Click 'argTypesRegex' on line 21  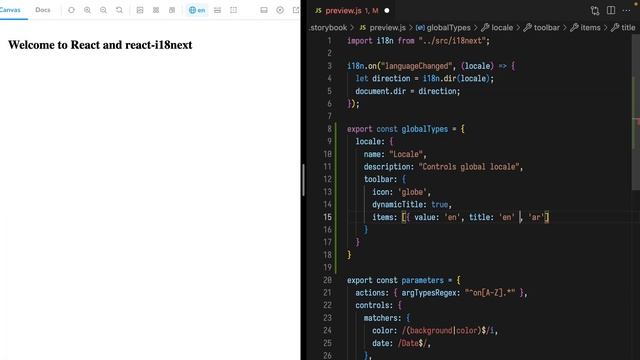(429, 293)
